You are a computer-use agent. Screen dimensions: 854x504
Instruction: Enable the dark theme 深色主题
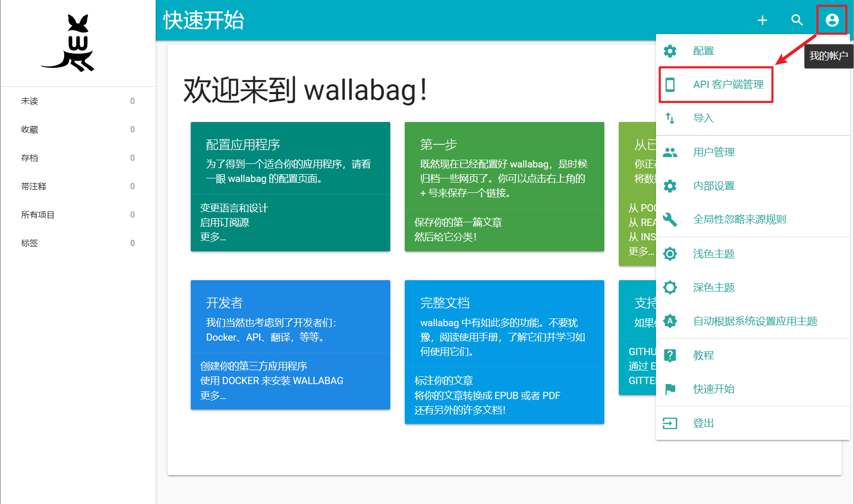point(713,287)
